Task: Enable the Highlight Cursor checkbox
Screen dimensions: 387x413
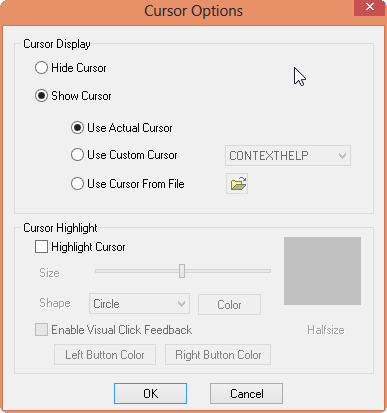Action: click(x=41, y=247)
